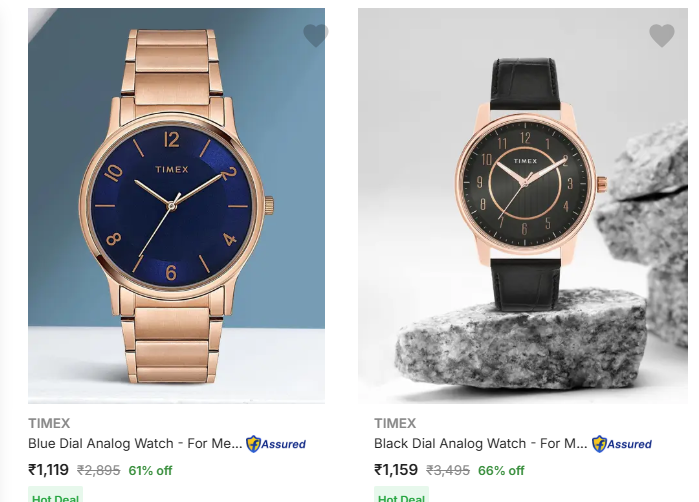Open the black leather strap watch image
Screen dimensions: 699x502
point(522,206)
